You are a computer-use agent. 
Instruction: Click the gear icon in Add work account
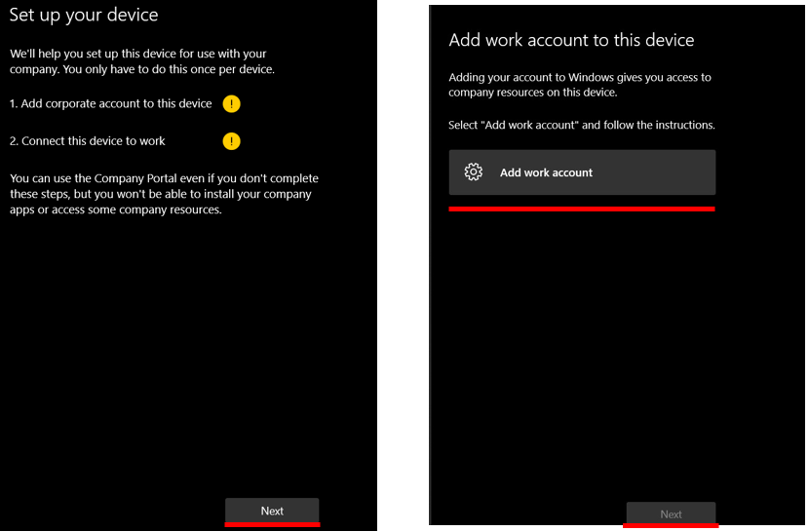pos(474,172)
